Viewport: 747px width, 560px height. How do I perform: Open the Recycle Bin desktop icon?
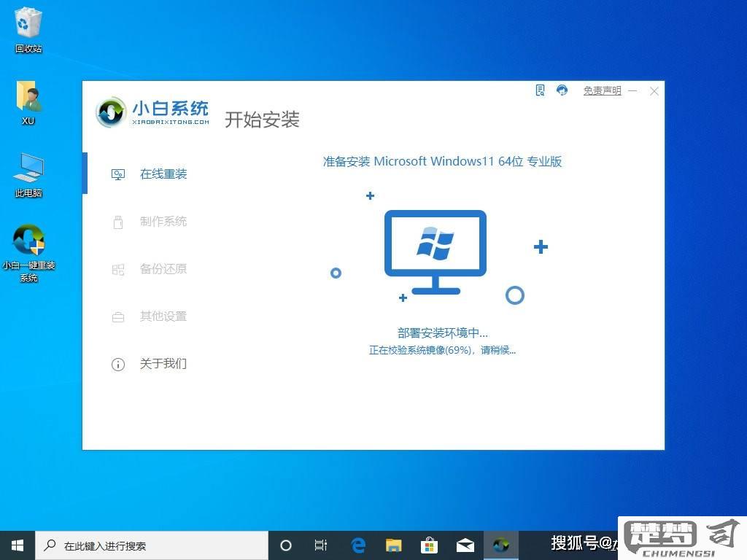pyautogui.click(x=28, y=29)
